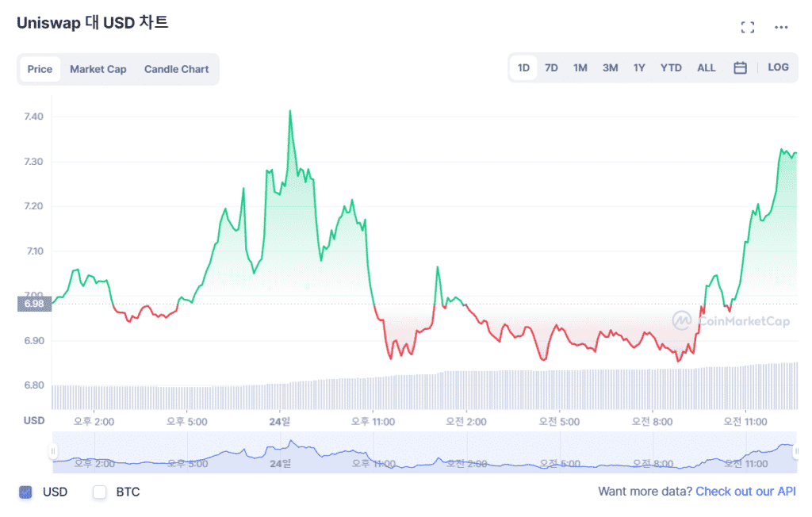Click the 오후 11:00 x-axis label
The height and width of the screenshot is (517, 812).
pos(373,422)
